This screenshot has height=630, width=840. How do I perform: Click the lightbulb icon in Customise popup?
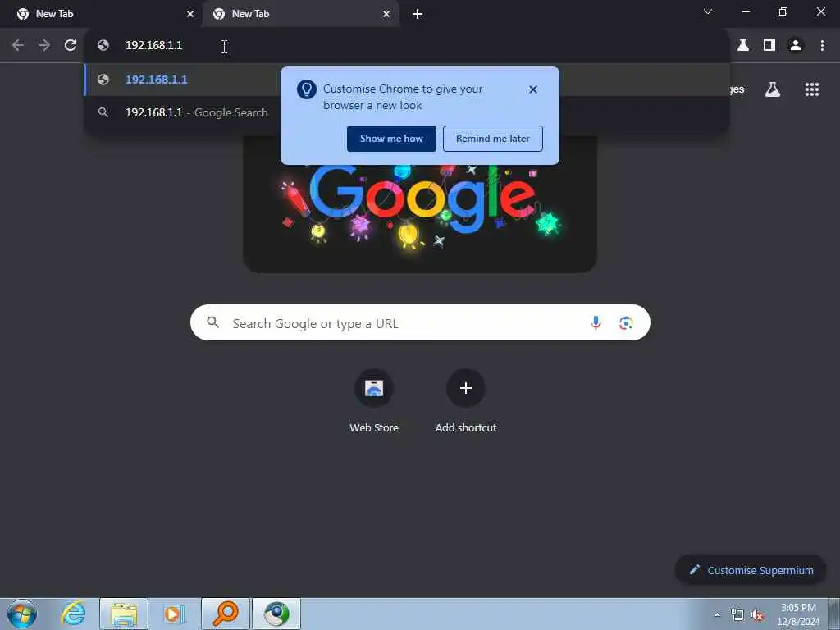coord(307,89)
